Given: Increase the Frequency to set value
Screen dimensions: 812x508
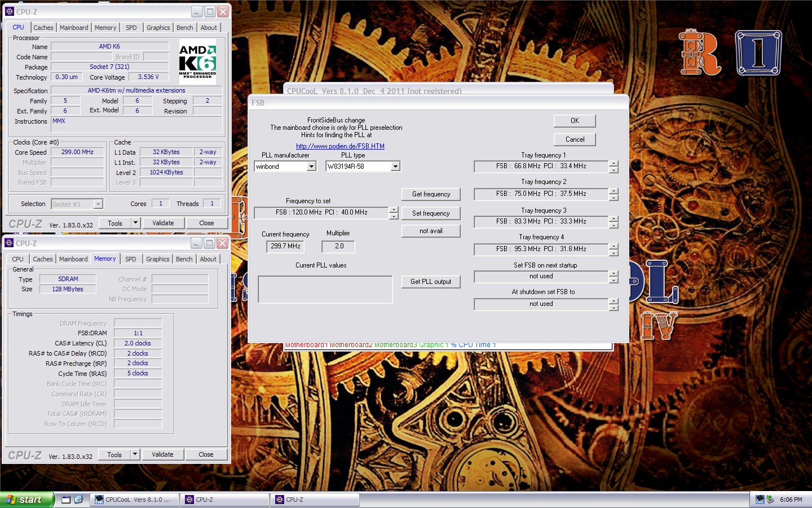Looking at the screenshot, I should click(394, 209).
